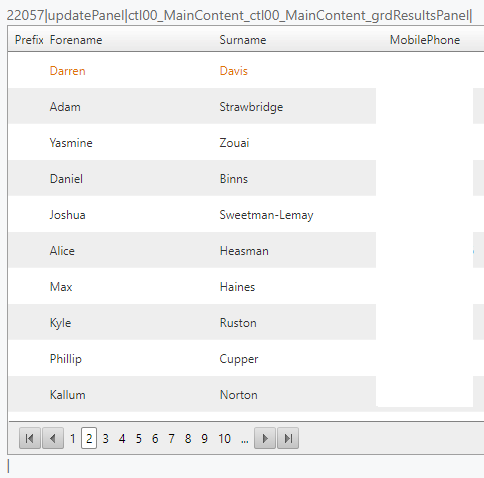The width and height of the screenshot is (484, 478).
Task: Select forename Adam
Action: point(65,107)
